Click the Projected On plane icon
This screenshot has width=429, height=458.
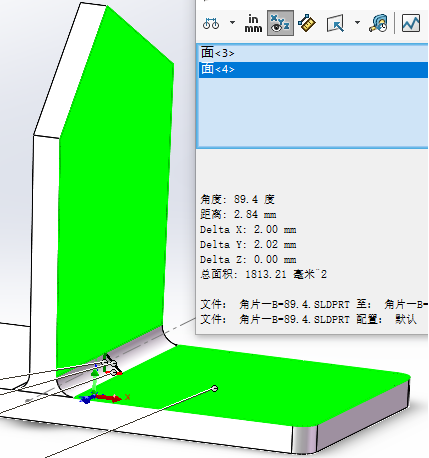(x=335, y=23)
